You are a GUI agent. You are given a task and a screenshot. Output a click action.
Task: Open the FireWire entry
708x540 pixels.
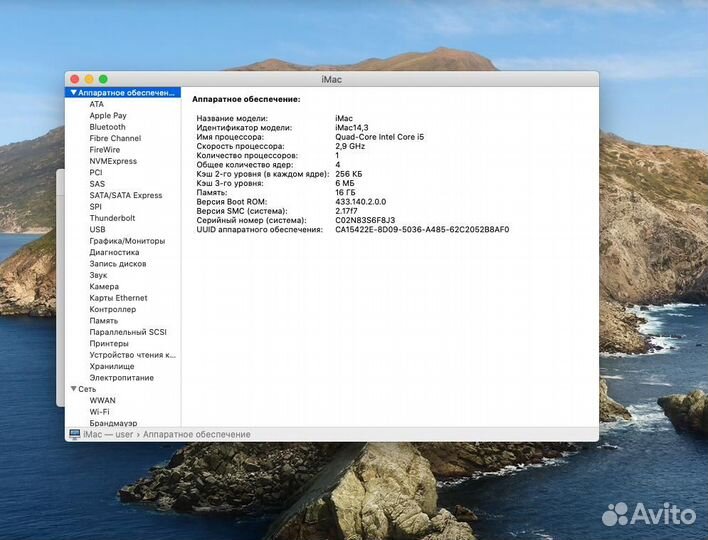click(105, 149)
